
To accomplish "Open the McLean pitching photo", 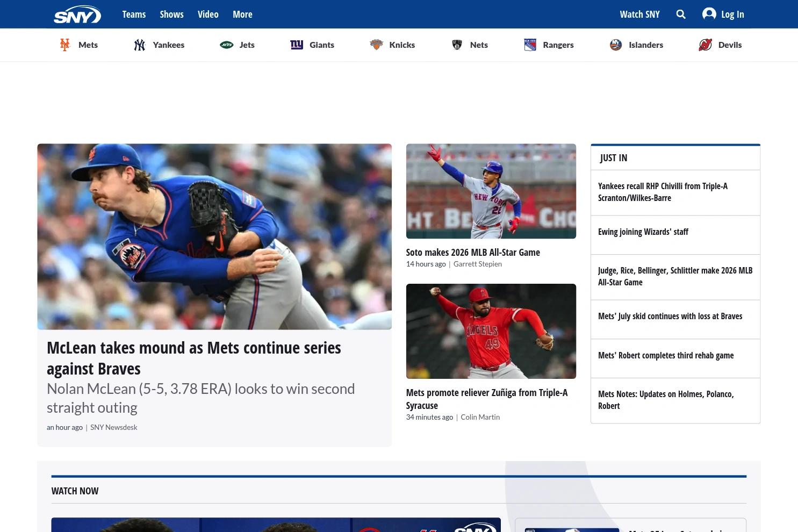I will 214,236.
